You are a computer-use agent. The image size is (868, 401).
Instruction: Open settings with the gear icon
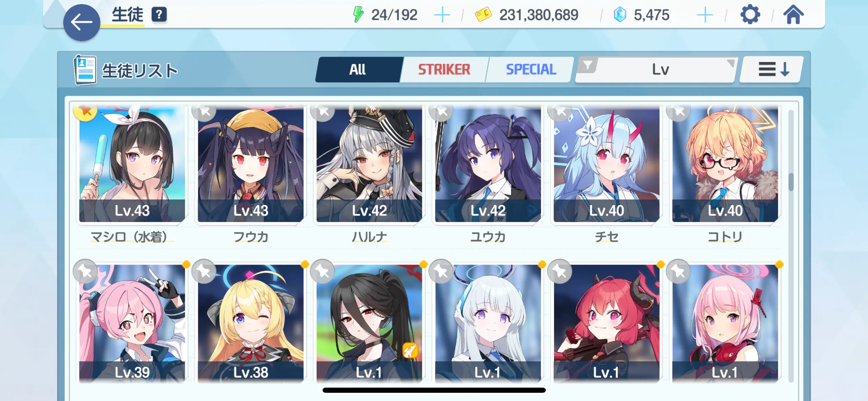(x=750, y=15)
